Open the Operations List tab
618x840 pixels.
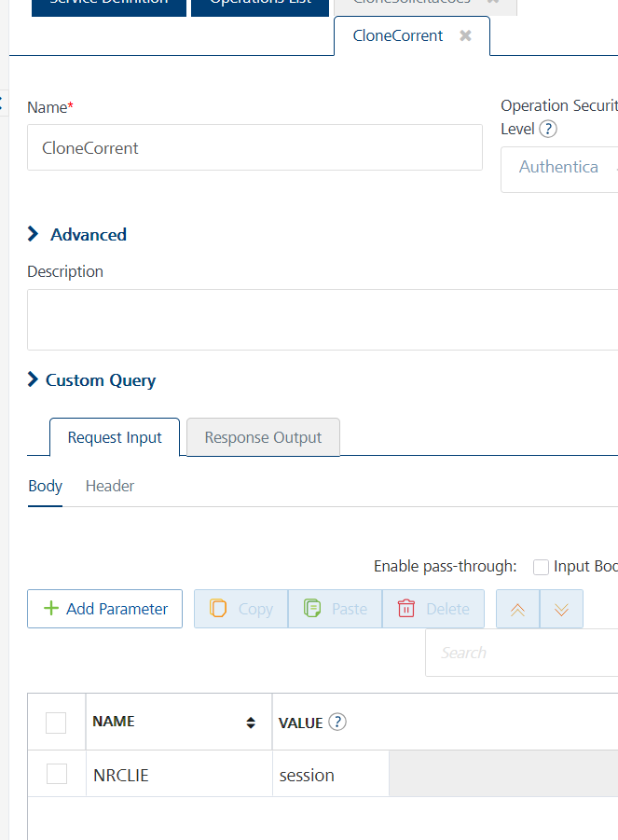[259, 3]
